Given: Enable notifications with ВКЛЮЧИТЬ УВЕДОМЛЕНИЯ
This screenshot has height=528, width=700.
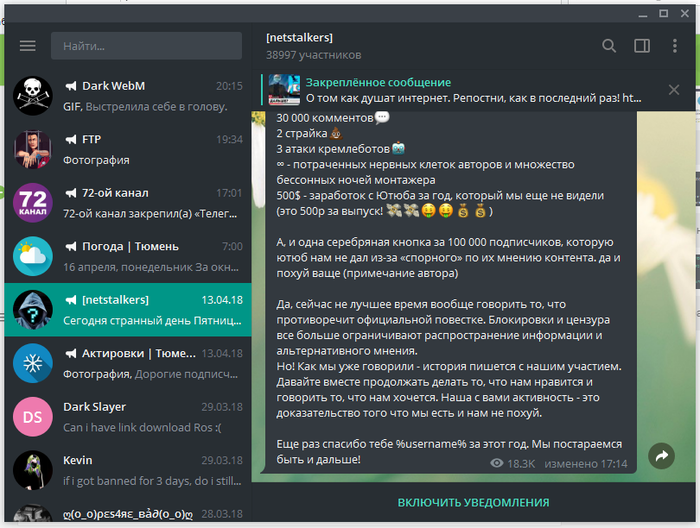Looking at the screenshot, I should [x=473, y=502].
